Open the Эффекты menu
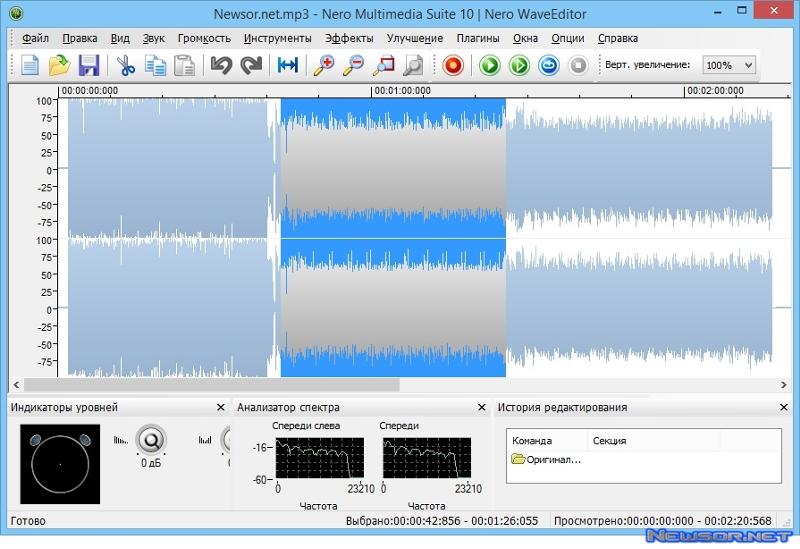The image size is (800, 549). pyautogui.click(x=349, y=38)
